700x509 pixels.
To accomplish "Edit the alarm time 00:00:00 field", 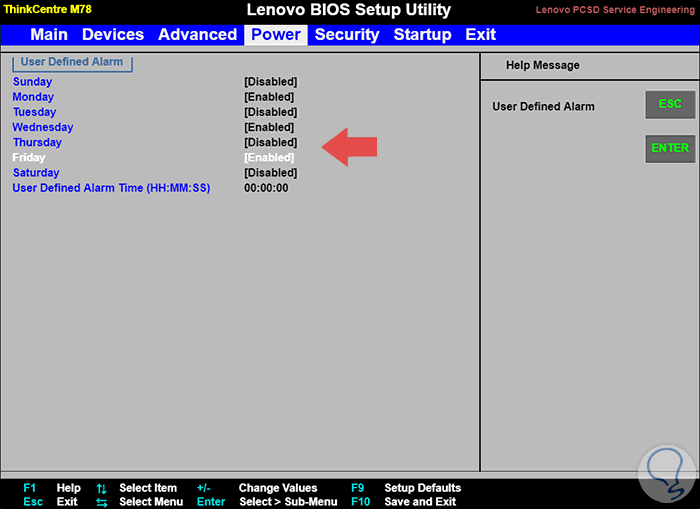I will click(266, 188).
